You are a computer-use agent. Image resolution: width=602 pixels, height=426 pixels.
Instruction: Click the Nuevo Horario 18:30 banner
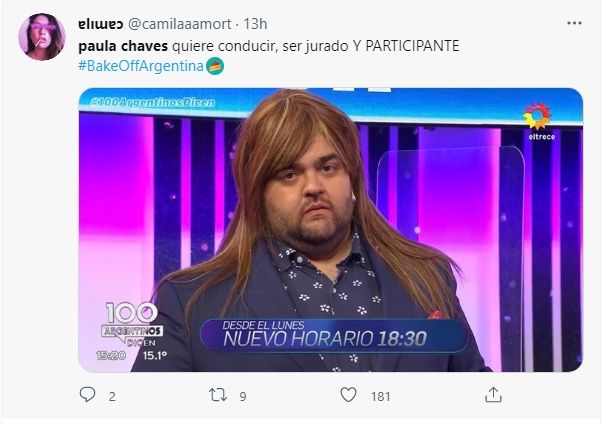[334, 335]
